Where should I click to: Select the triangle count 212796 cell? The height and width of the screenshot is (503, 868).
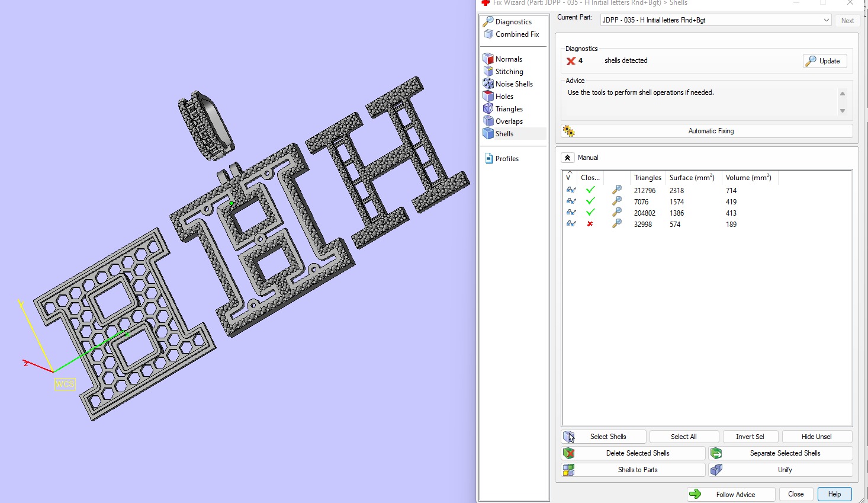645,191
